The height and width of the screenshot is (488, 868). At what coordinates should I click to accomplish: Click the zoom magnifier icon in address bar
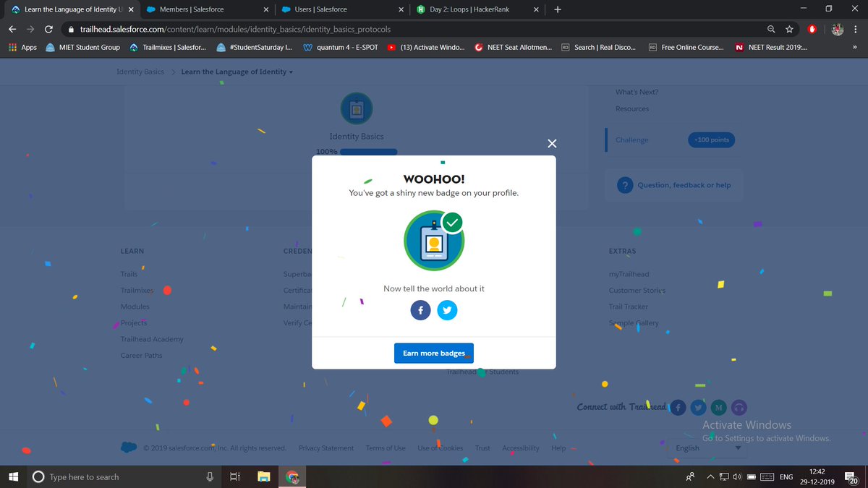[x=772, y=30]
